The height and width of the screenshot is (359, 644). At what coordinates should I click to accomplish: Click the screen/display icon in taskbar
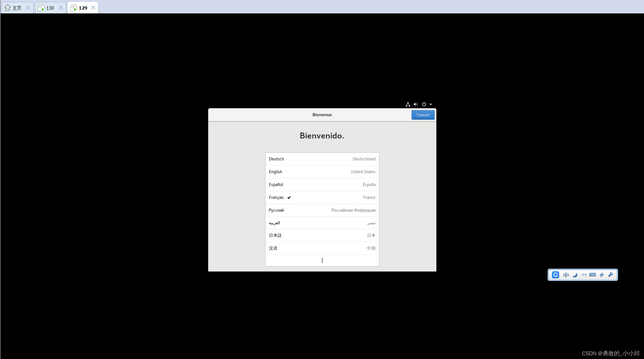pos(593,275)
